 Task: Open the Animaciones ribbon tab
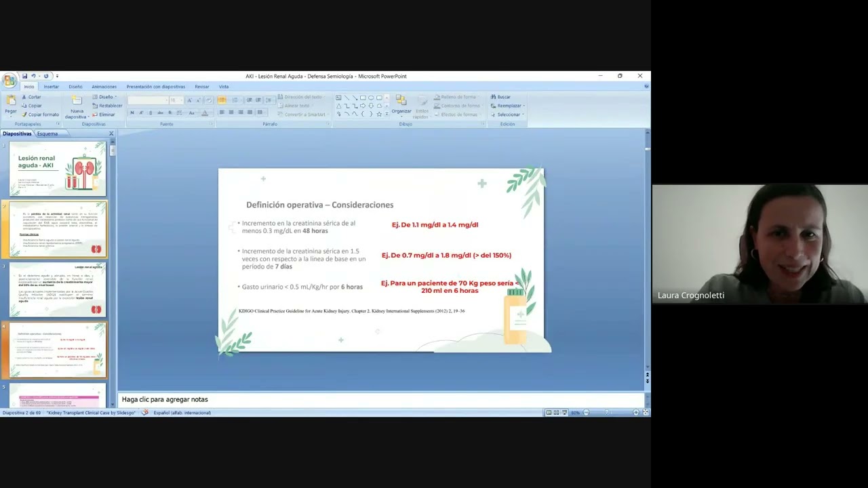coord(104,87)
